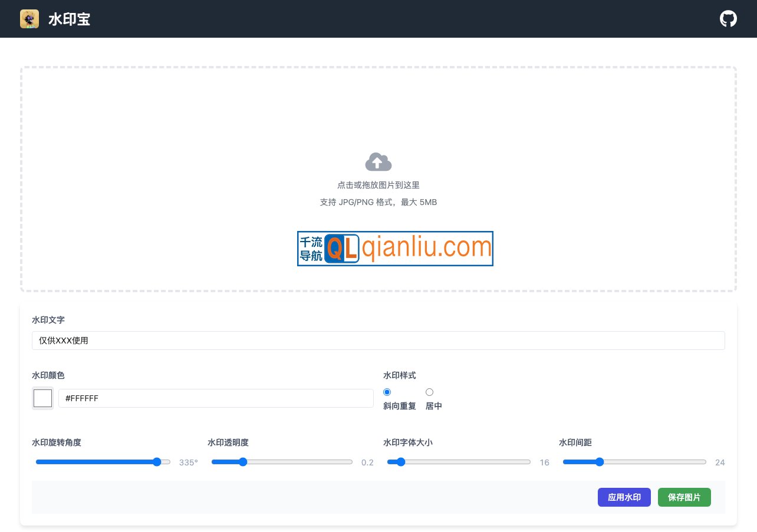Select the 斜向重复 watermark style
The image size is (757, 532).
pyautogui.click(x=387, y=392)
